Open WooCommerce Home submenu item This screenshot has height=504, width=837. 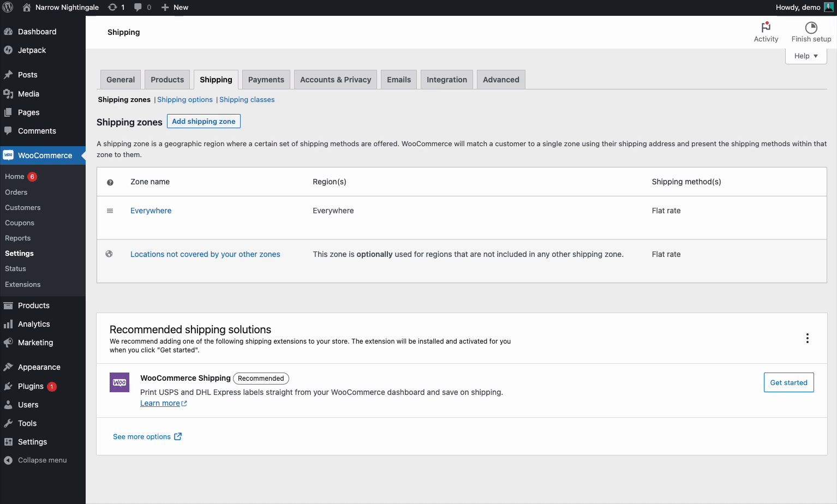click(15, 177)
